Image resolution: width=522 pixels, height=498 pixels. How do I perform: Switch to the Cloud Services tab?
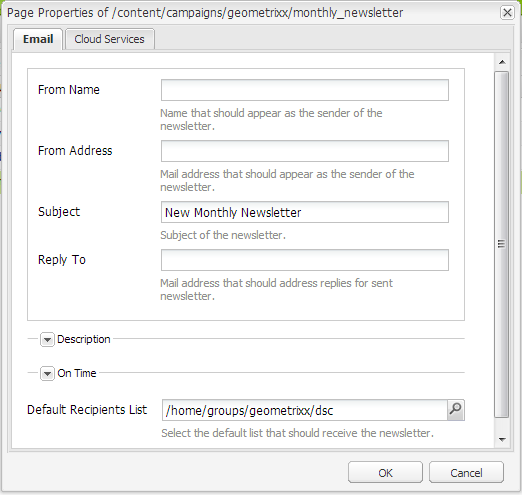tap(110, 39)
